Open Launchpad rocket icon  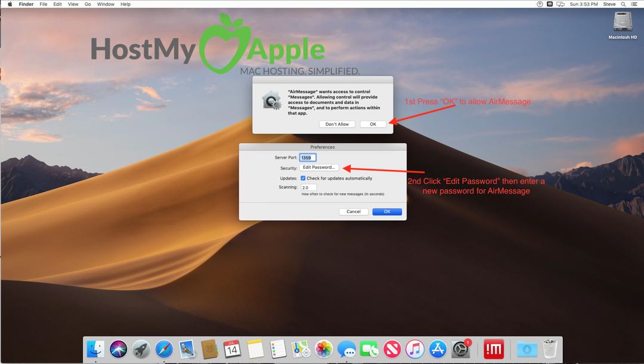141,350
